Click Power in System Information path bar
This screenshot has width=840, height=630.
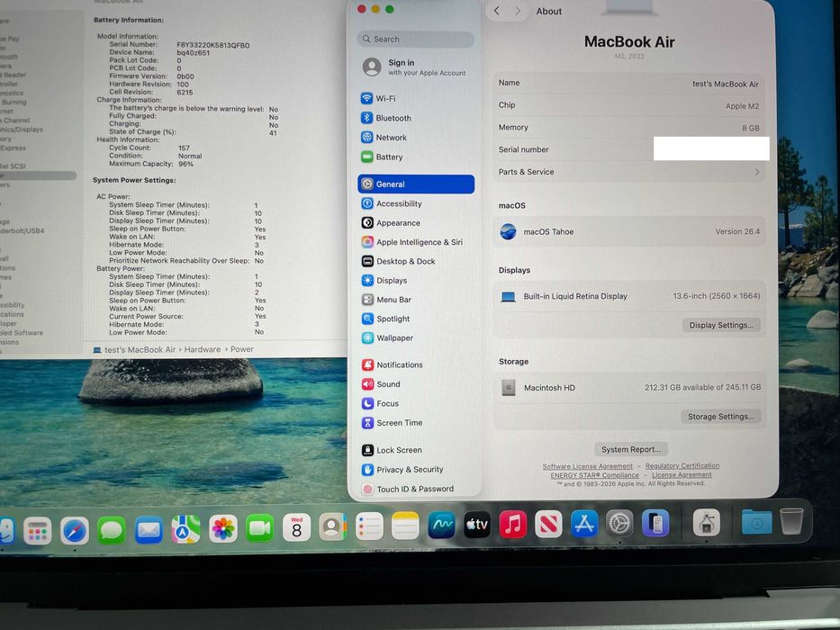242,349
